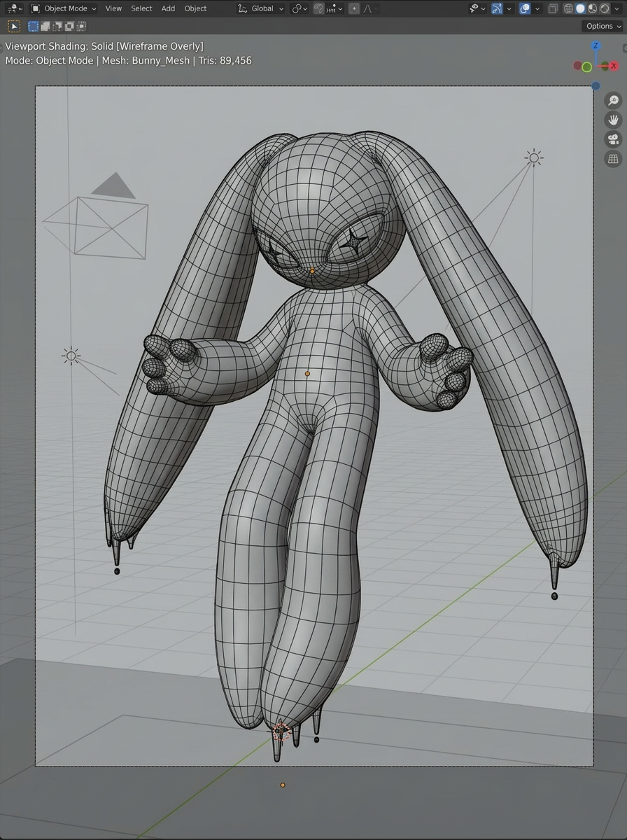Viewport: 627px width, 840px height.
Task: Toggle X-ray mode
Action: pos(553,8)
